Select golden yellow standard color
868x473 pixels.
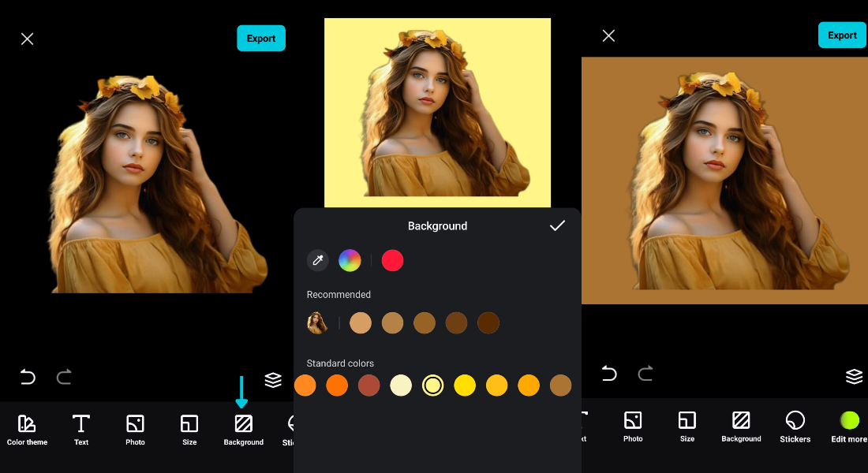(x=496, y=385)
